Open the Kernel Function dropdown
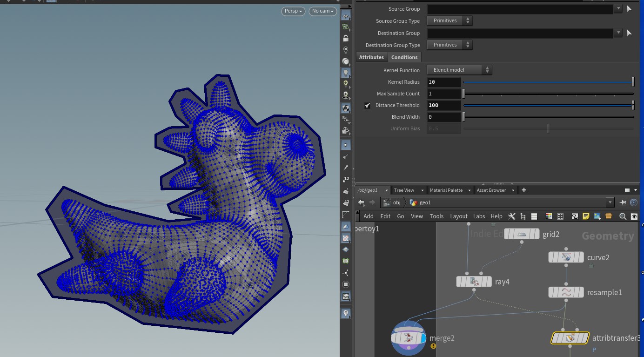Viewport: 644px width, 357px height. [x=459, y=70]
